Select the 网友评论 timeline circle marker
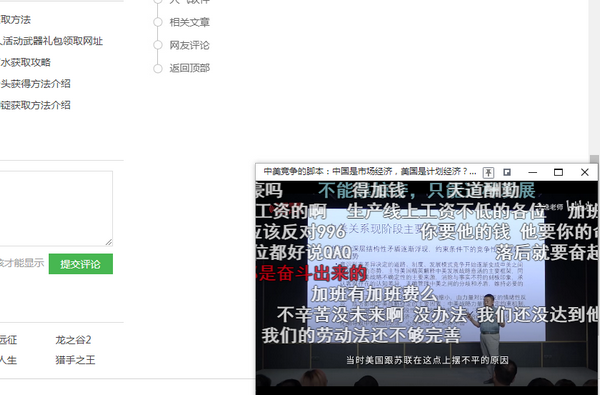 pos(158,45)
